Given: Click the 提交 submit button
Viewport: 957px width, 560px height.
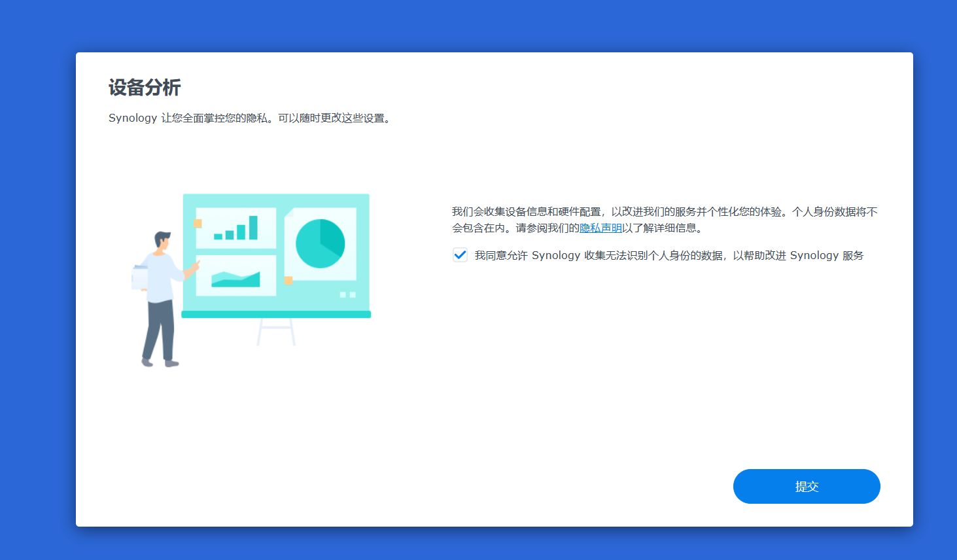Looking at the screenshot, I should tap(807, 486).
